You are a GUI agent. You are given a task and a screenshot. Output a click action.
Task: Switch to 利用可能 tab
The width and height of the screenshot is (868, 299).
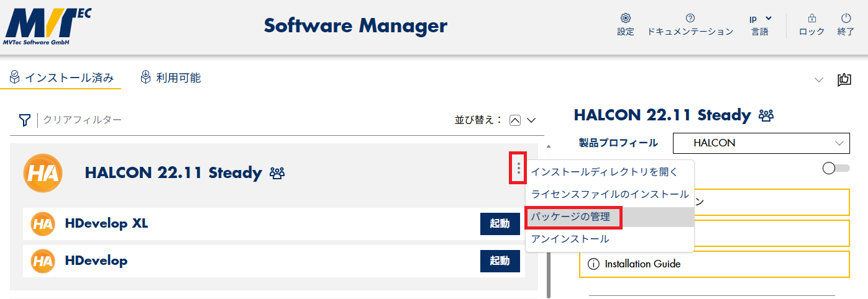(170, 78)
